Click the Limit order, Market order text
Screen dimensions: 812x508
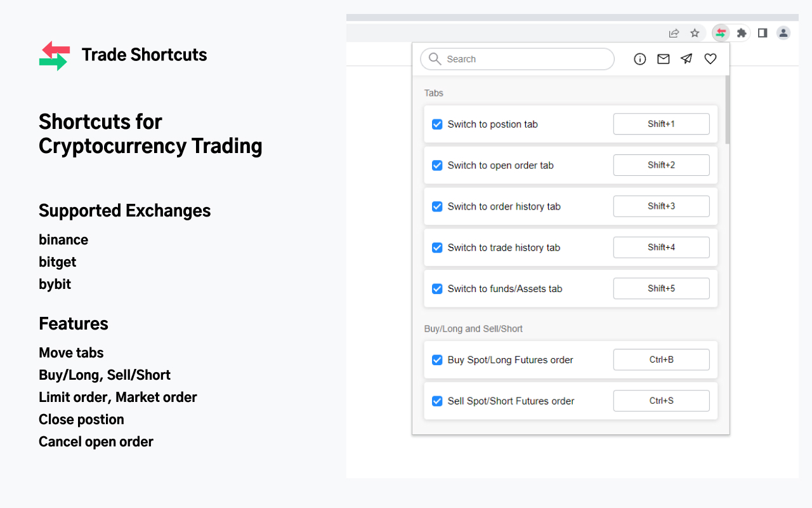click(118, 398)
